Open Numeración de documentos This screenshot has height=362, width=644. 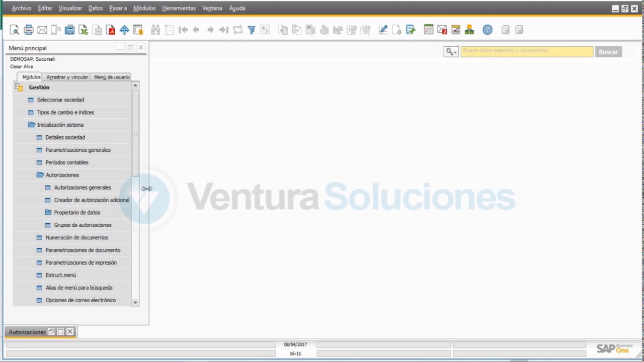tap(76, 238)
